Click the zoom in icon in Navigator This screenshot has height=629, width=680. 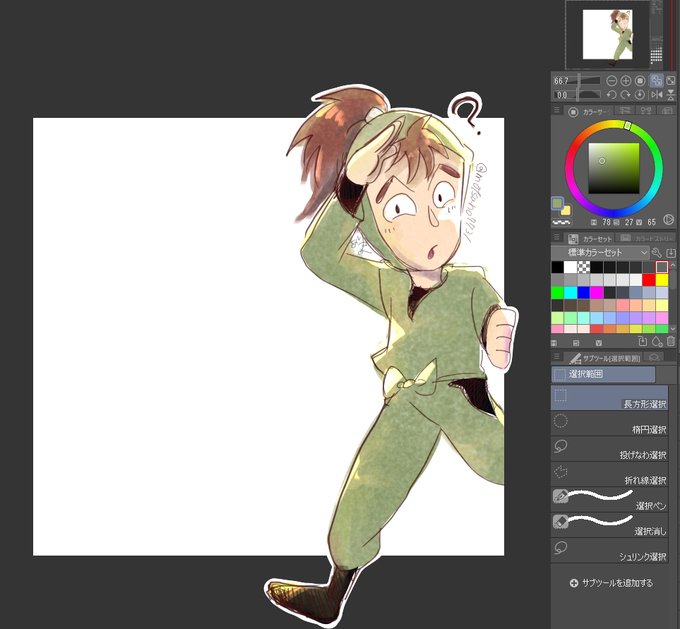tap(626, 81)
